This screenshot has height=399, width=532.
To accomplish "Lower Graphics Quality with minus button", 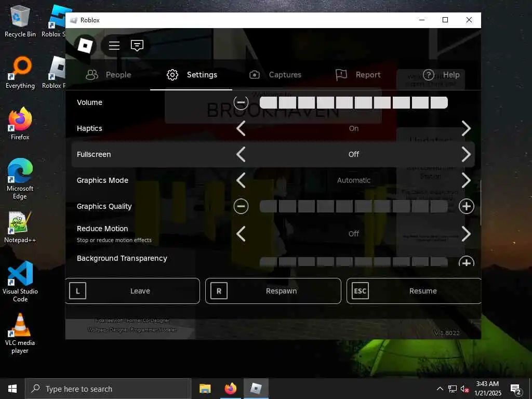I will pyautogui.click(x=241, y=206).
